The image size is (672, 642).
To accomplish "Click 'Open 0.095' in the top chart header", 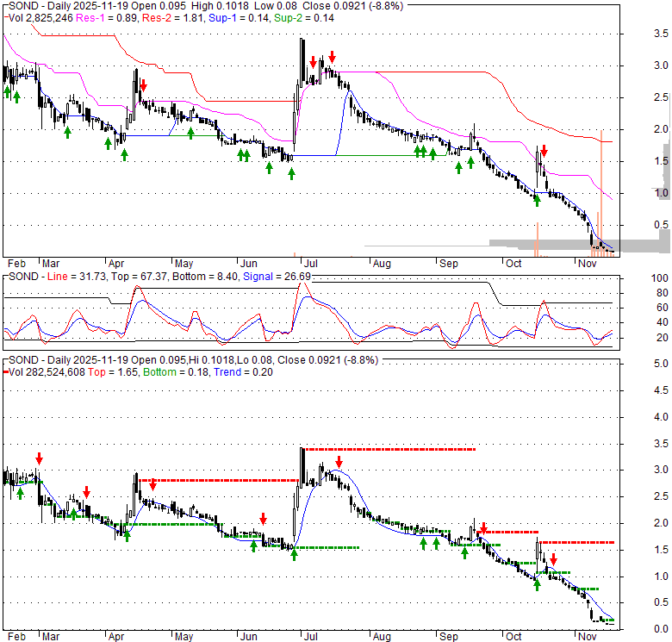I will pyautogui.click(x=159, y=6).
